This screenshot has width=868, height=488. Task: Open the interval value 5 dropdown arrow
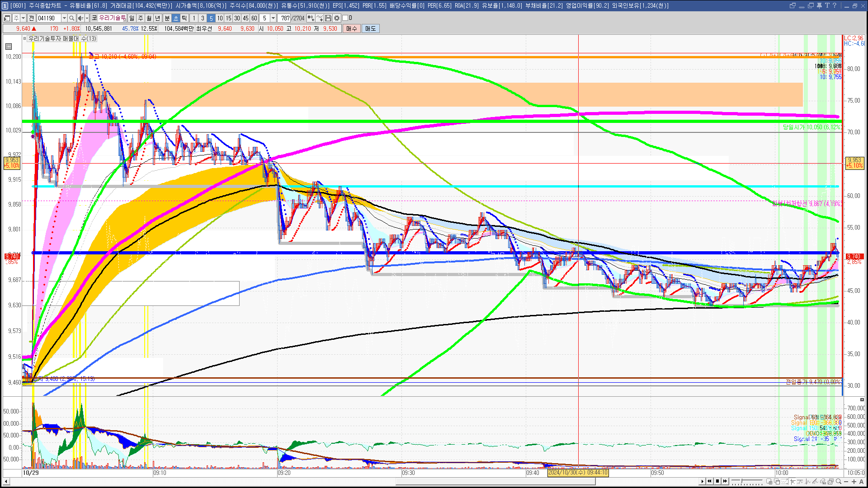[273, 18]
